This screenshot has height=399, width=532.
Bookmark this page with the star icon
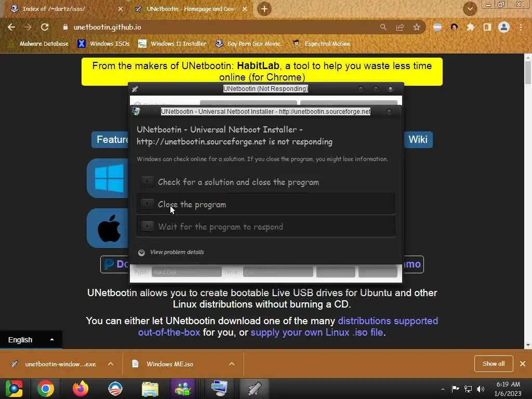click(x=417, y=27)
